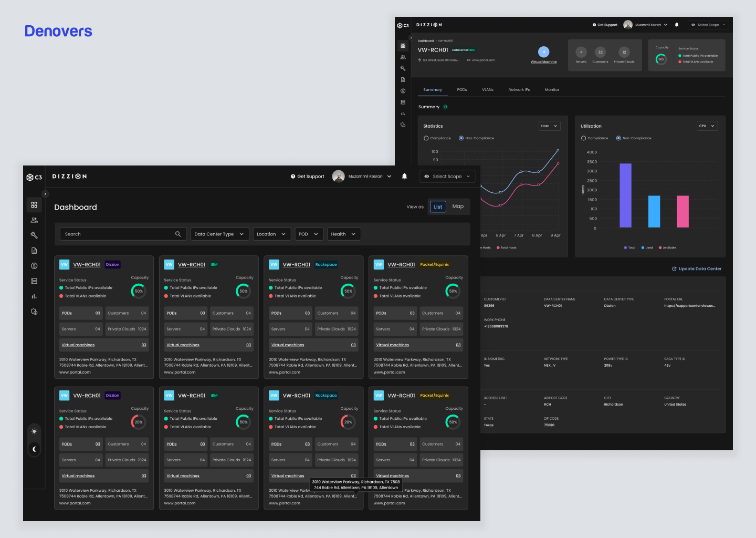Click Get Support in rear window header
This screenshot has width=756, height=538.
pos(605,25)
